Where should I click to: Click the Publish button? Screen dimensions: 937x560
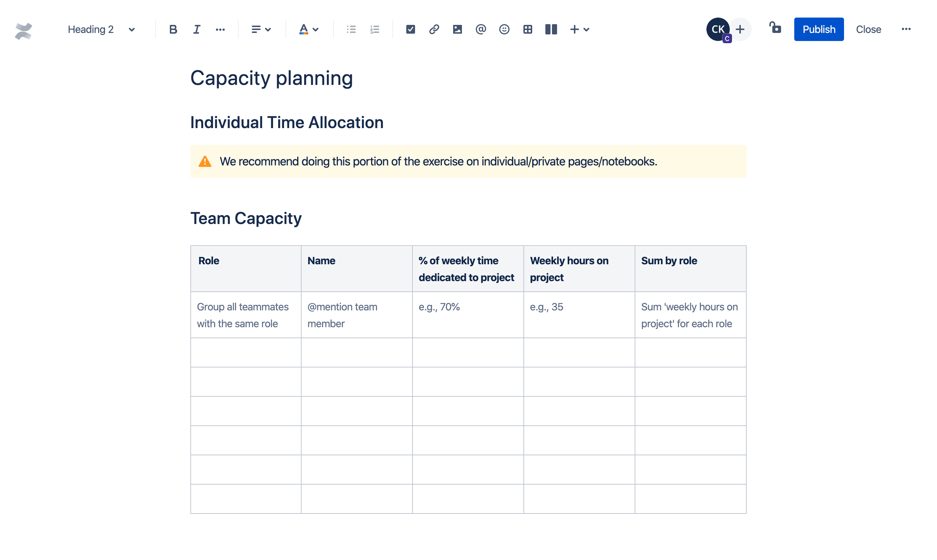[x=818, y=29]
